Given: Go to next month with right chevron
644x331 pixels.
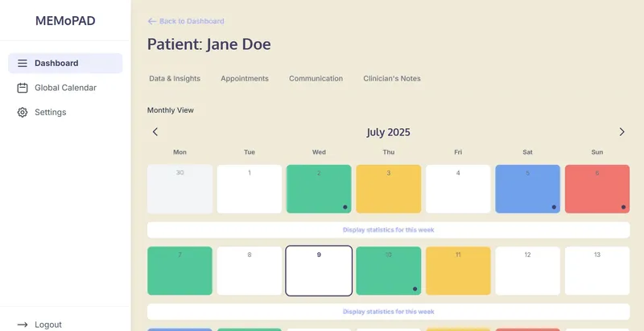Looking at the screenshot, I should 621,132.
